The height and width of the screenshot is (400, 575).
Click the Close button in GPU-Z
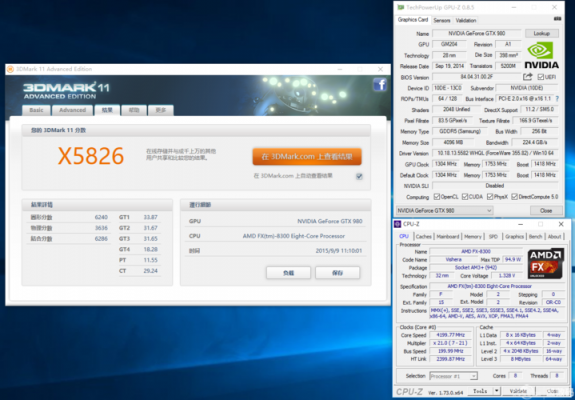[x=546, y=210]
